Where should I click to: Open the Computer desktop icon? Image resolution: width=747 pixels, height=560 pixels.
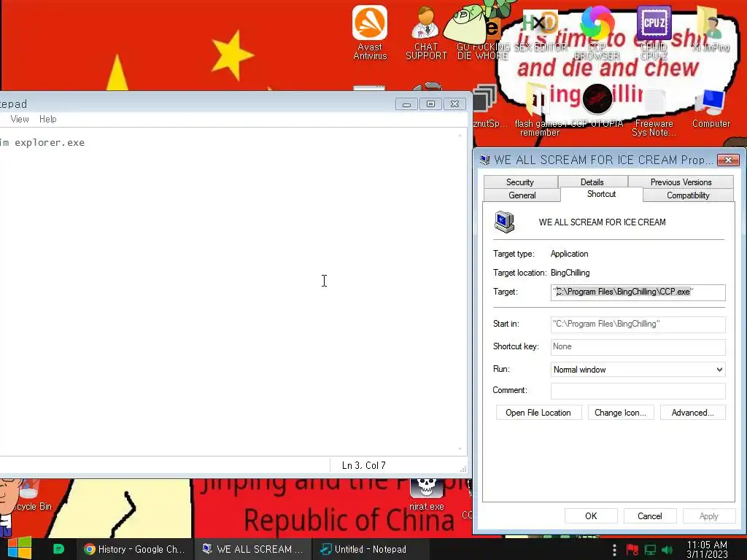711,109
